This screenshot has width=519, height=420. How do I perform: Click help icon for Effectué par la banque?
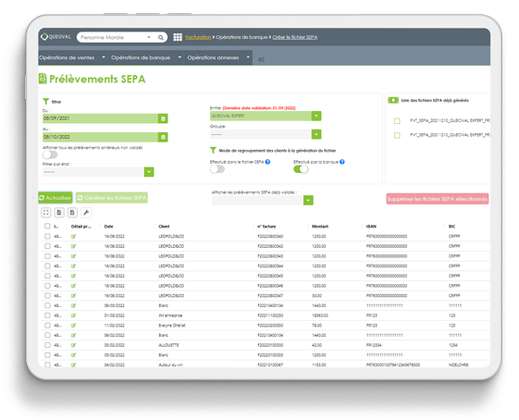click(x=342, y=162)
